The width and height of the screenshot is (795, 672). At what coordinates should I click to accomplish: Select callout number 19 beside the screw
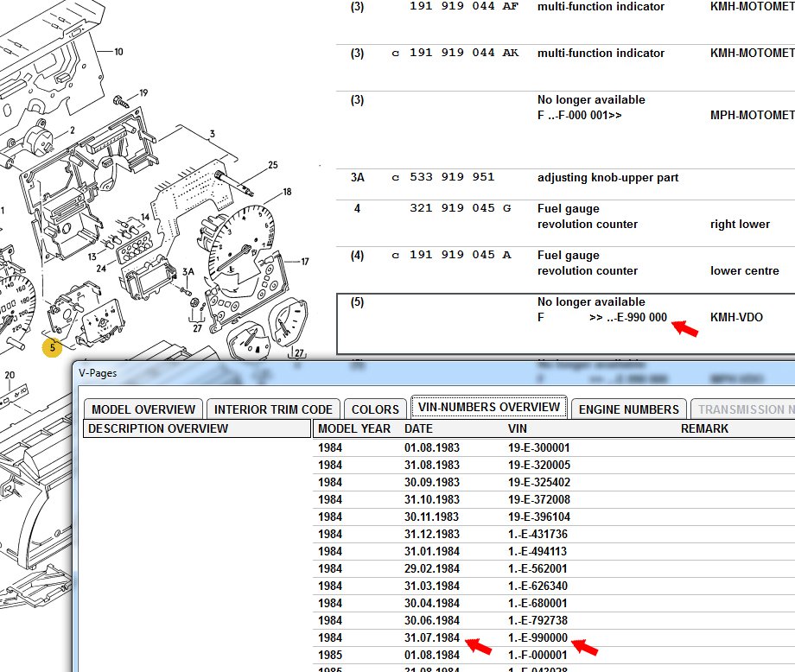[x=143, y=92]
